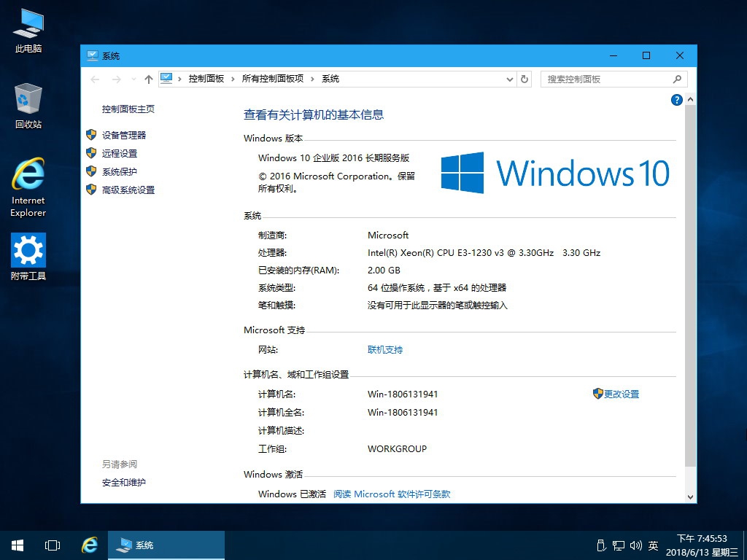Click the processor text Intel(R) Xeon(R) CPU E3-1230
The height and width of the screenshot is (560, 747).
484,253
